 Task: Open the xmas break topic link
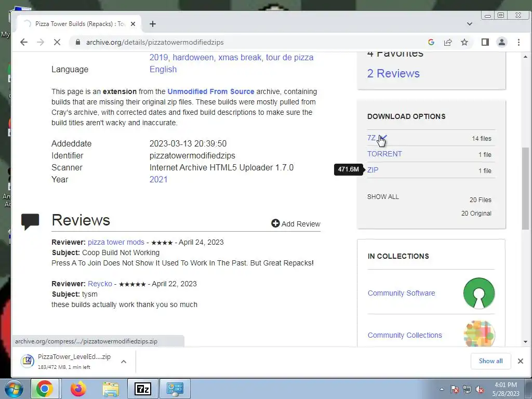pos(240,57)
